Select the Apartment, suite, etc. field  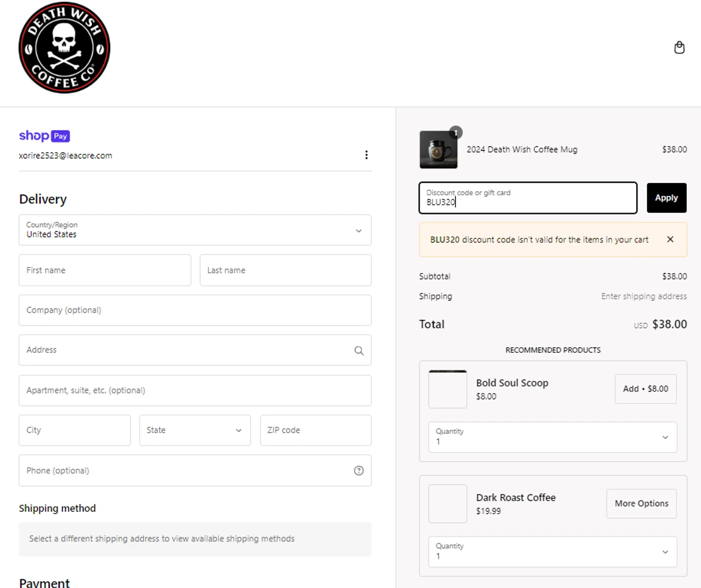coord(195,390)
